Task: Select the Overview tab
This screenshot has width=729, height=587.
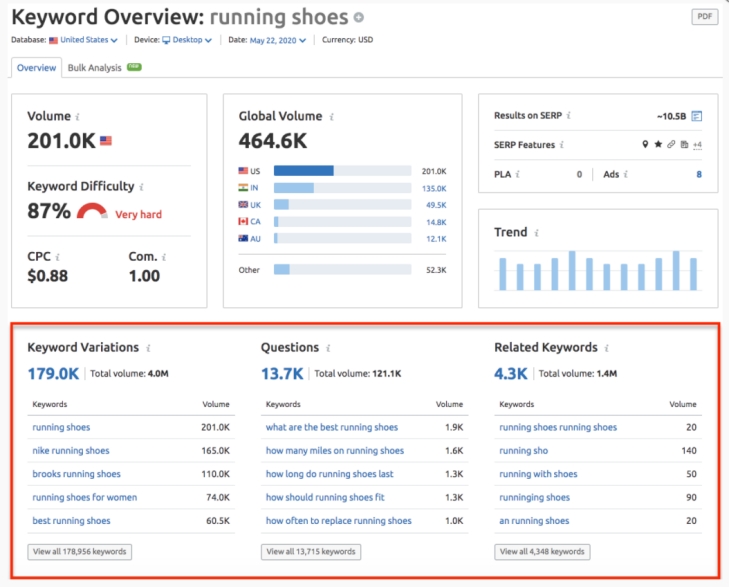Action: pos(36,68)
